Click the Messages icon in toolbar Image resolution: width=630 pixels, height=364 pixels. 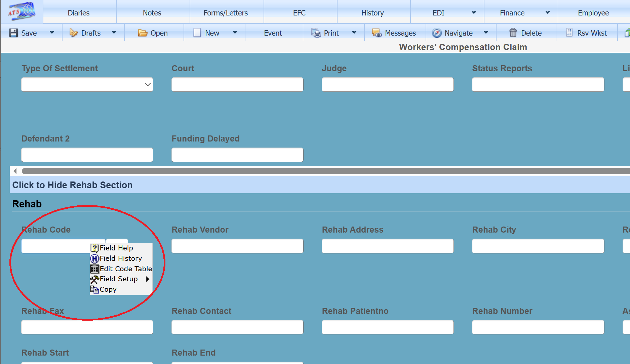tap(377, 33)
